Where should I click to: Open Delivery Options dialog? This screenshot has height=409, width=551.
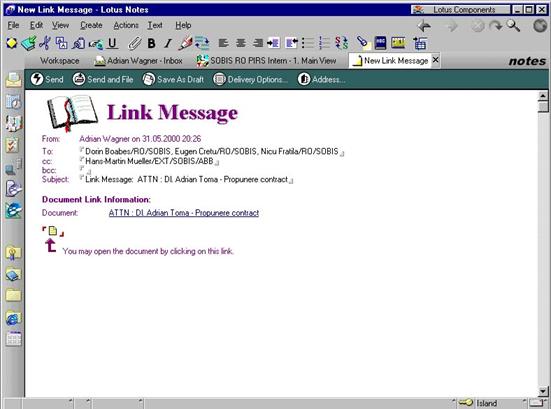tap(251, 79)
